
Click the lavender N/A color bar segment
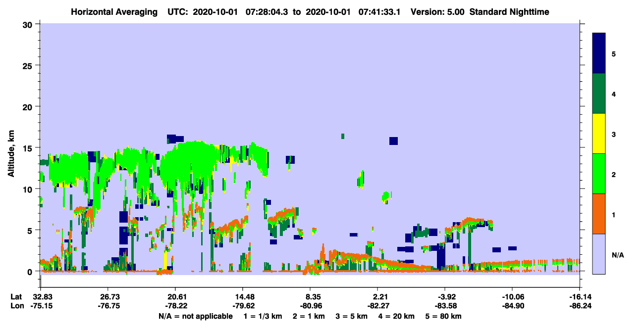(599, 254)
